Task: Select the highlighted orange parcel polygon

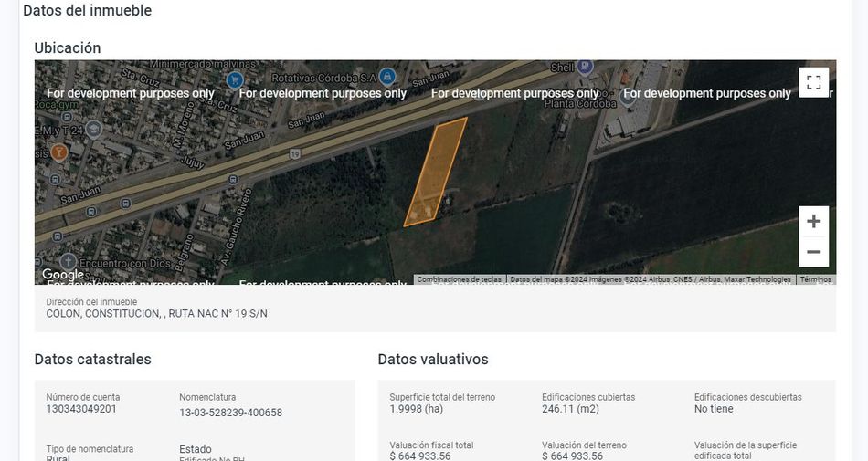Action: click(x=435, y=172)
